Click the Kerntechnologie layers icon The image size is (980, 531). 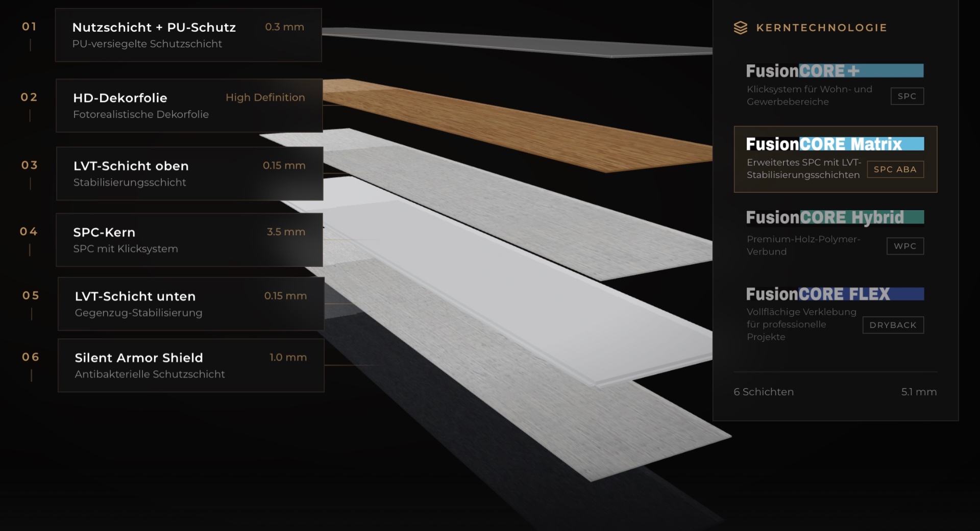point(740,28)
